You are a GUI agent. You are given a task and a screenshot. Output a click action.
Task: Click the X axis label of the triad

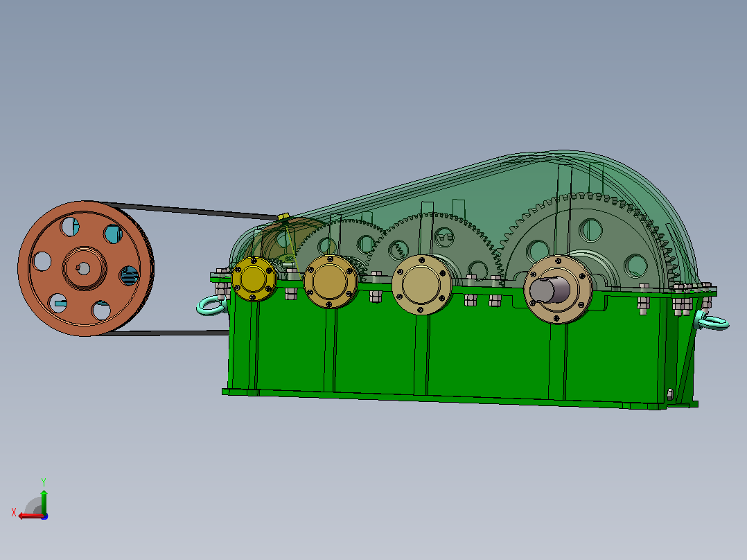tap(14, 512)
